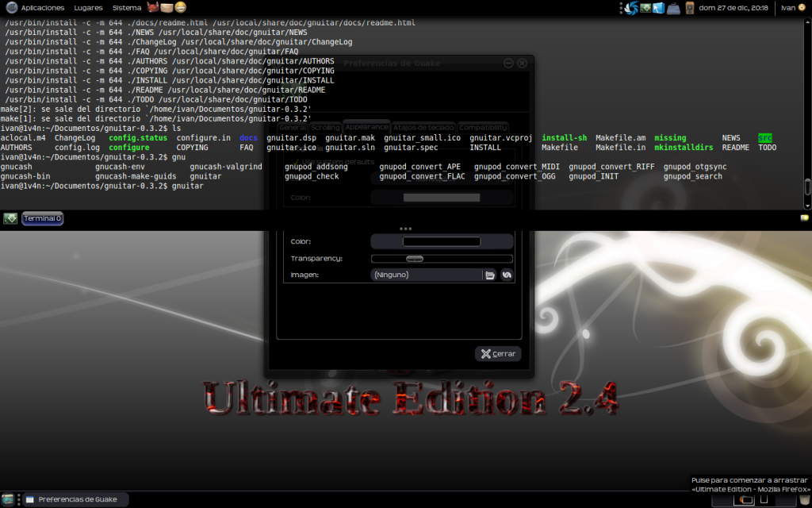The height and width of the screenshot is (508, 812).
Task: Click Preferencias de Guake taskbar button
Action: point(75,500)
